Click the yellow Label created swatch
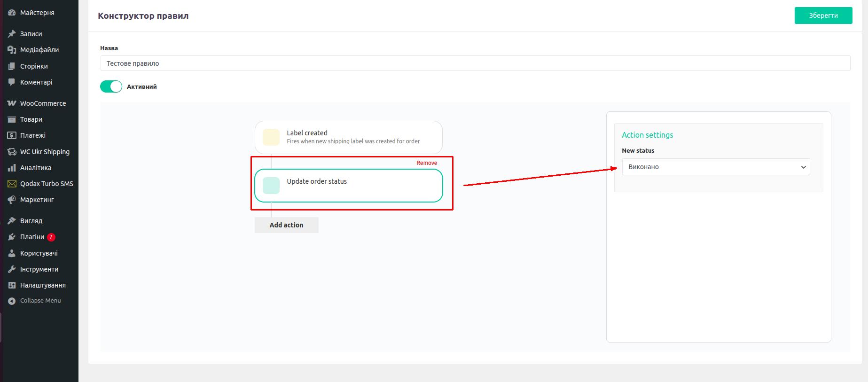868x382 pixels. tap(271, 137)
